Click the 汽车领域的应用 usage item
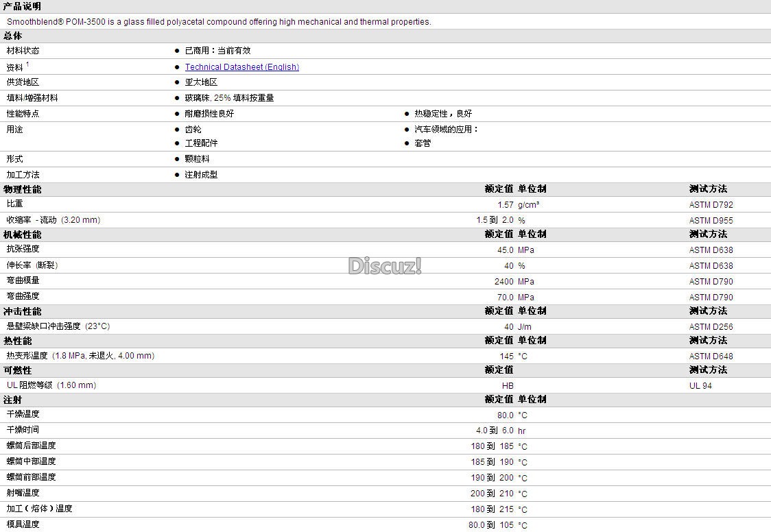The image size is (771, 532). (x=446, y=129)
